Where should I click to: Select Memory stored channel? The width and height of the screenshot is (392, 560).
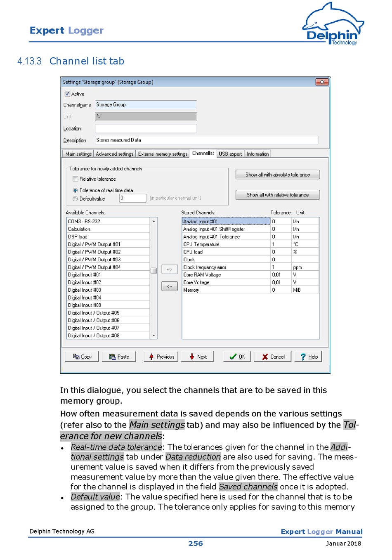tap(226, 290)
